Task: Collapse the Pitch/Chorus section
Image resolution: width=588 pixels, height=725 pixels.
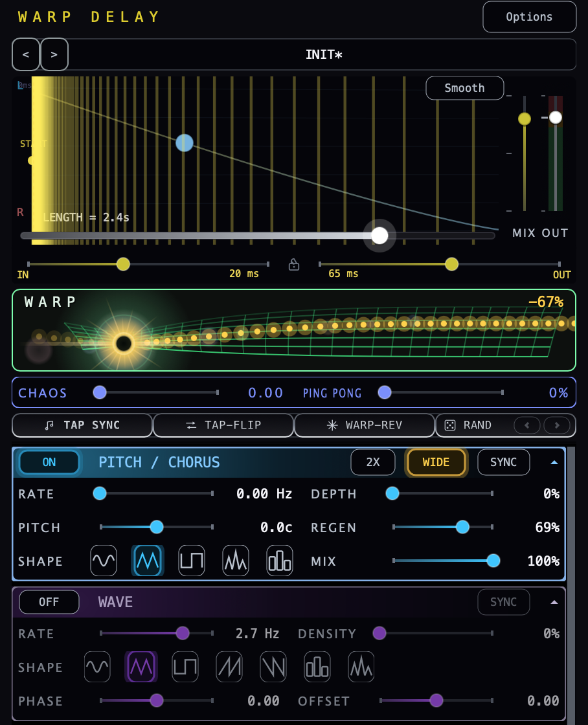Action: [x=554, y=462]
